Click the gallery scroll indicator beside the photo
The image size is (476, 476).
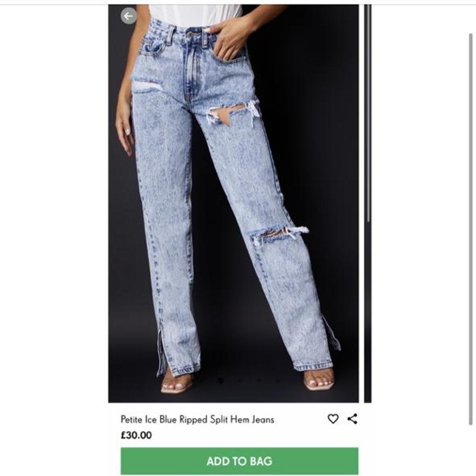click(x=369, y=114)
